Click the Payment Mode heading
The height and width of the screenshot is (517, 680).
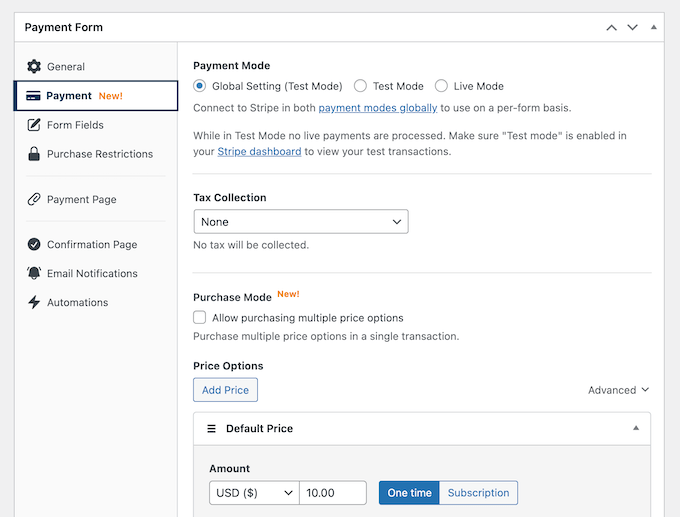point(232,65)
